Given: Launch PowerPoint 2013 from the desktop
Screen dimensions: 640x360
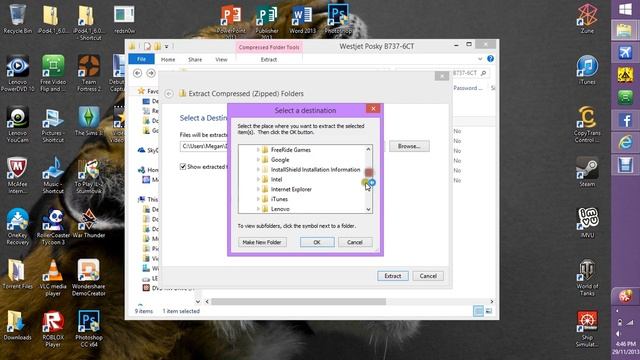Looking at the screenshot, I should [x=231, y=20].
